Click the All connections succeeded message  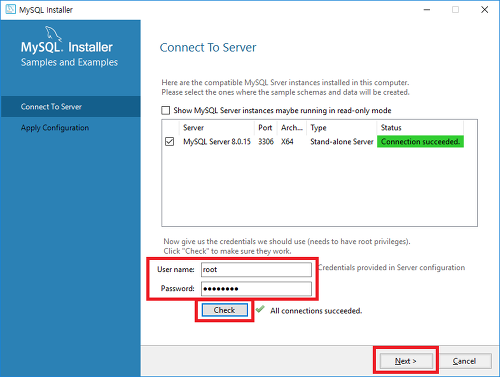point(316,311)
